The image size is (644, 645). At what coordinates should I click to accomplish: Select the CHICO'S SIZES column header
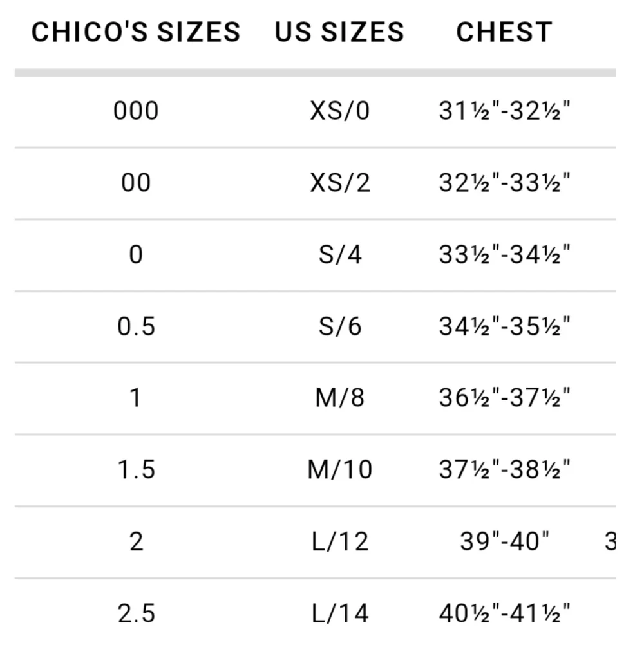click(136, 32)
